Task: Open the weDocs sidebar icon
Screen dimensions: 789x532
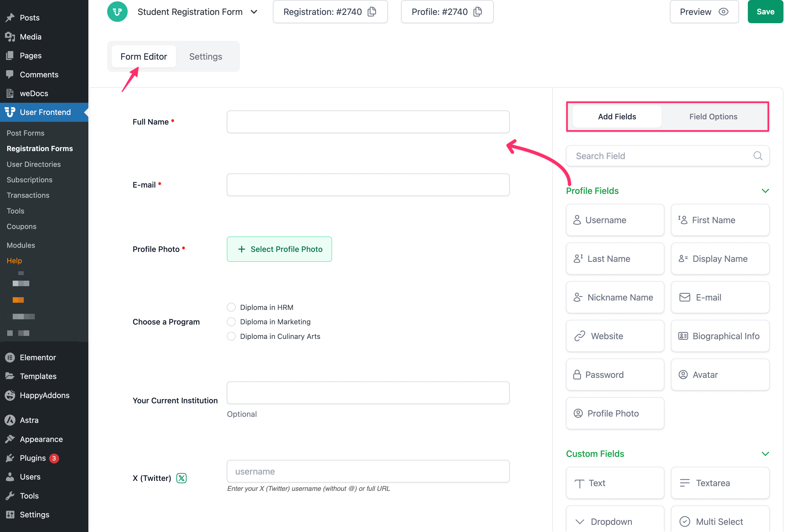Action: pos(10,93)
